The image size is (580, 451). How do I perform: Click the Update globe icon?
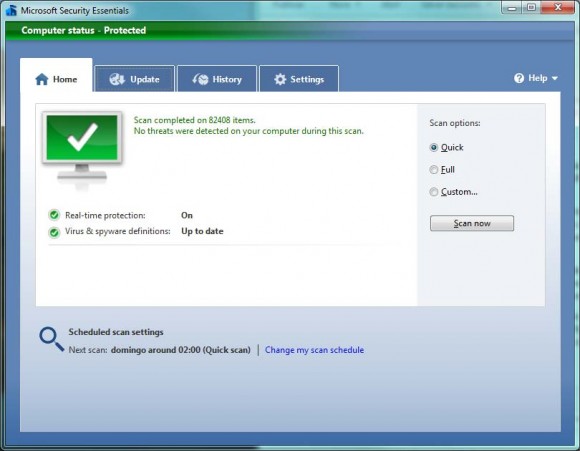click(117, 79)
